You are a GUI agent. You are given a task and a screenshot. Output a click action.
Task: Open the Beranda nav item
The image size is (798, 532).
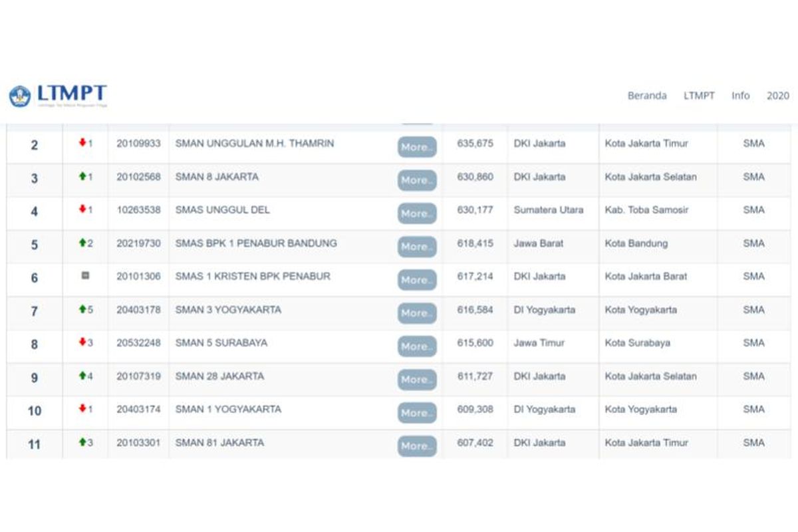(647, 96)
